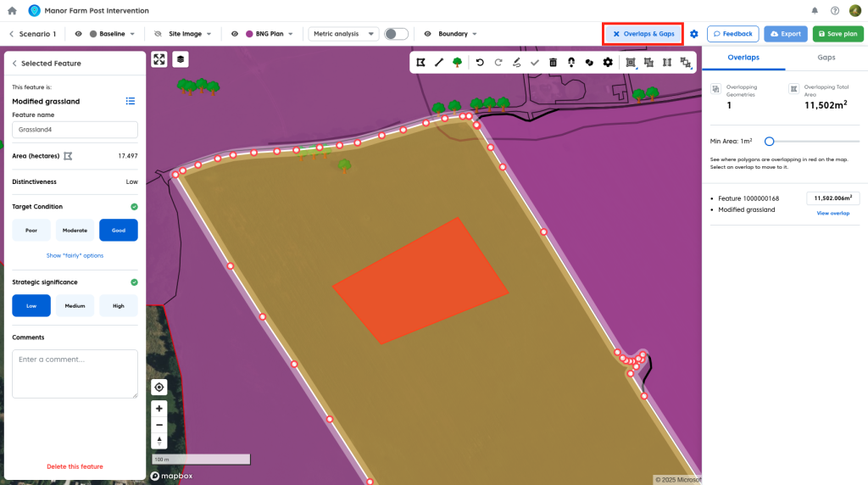This screenshot has height=485, width=868.
Task: Select the draw polygon tool
Action: [420, 62]
